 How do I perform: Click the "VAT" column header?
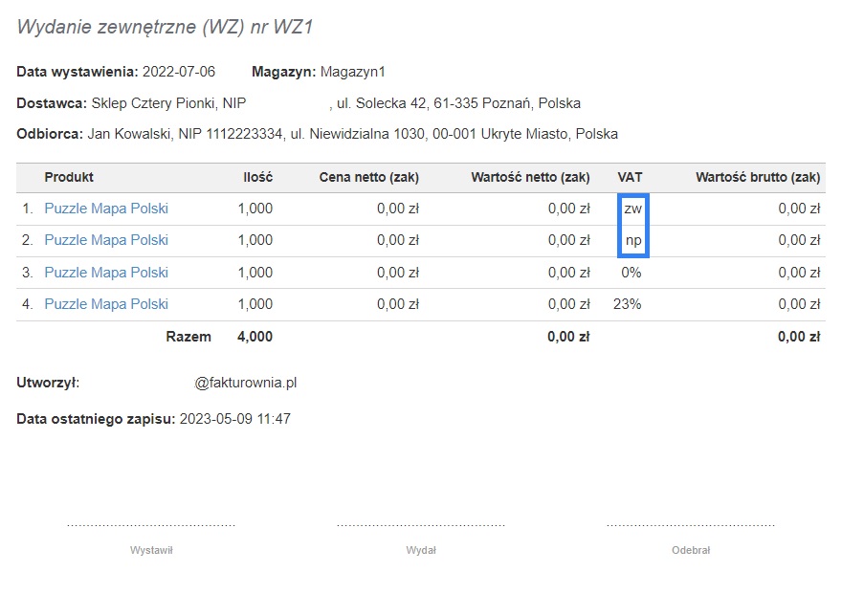click(630, 177)
